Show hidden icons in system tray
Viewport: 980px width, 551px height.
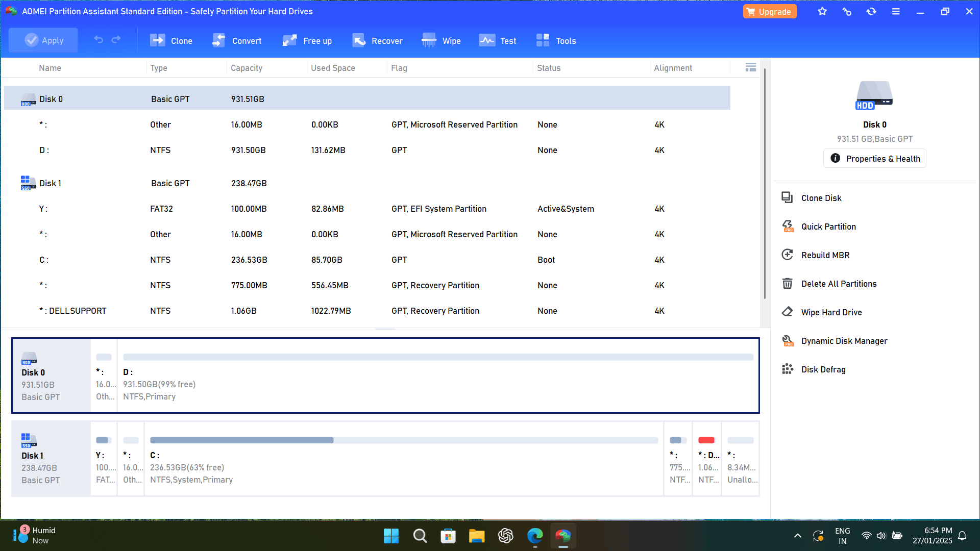pyautogui.click(x=797, y=536)
